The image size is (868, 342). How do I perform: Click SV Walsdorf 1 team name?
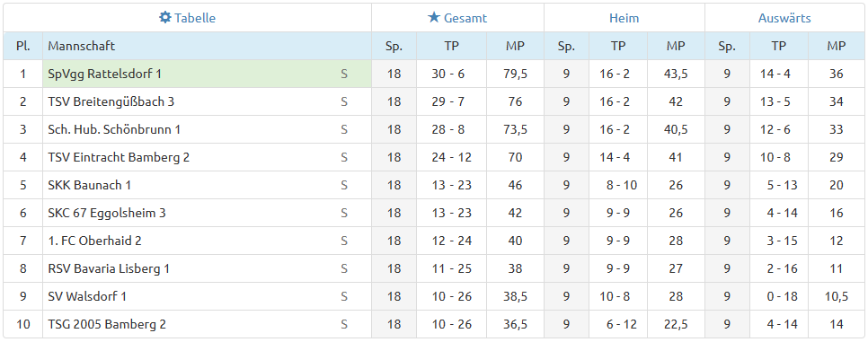coord(87,296)
